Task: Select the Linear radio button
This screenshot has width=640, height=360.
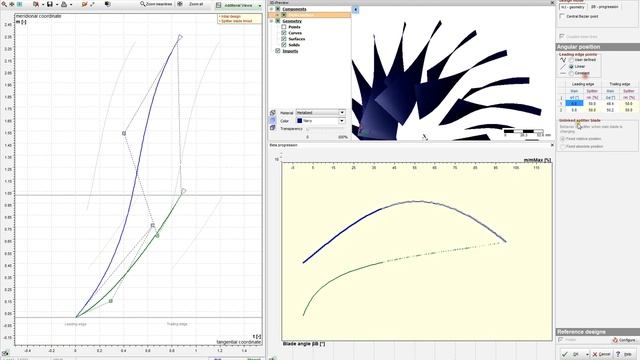Action: point(571,67)
